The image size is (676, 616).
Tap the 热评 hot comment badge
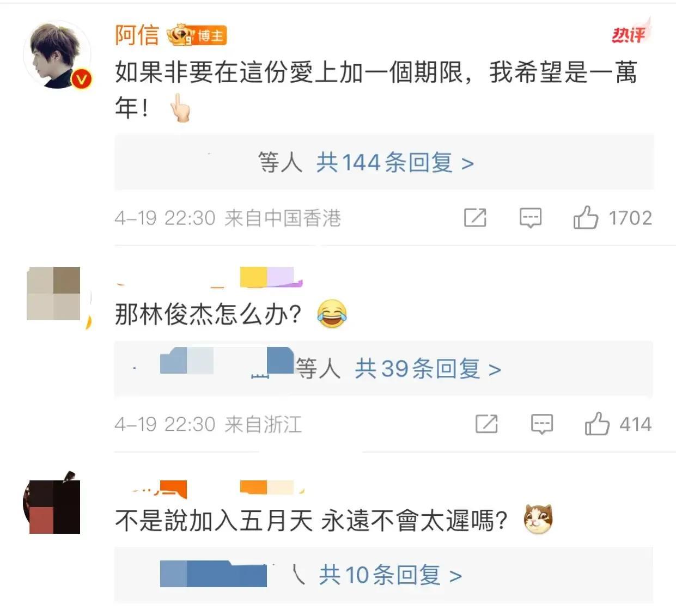click(630, 34)
